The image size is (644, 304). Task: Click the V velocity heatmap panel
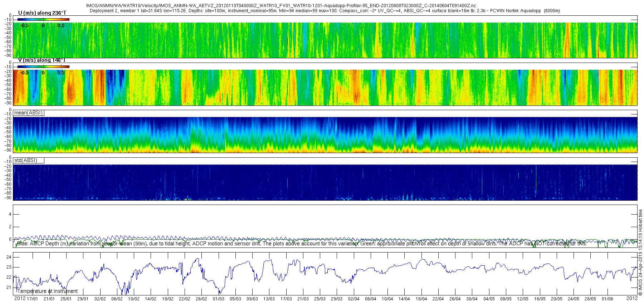[325, 88]
